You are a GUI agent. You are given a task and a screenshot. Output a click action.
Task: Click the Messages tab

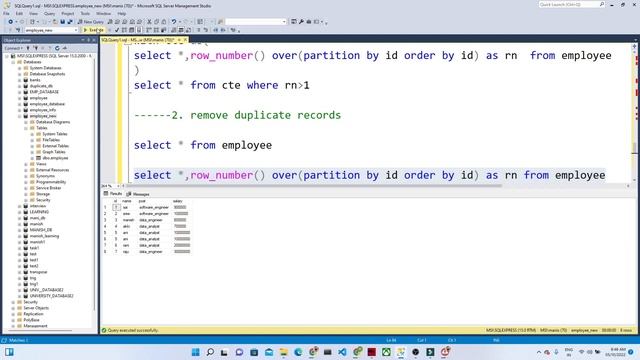click(x=138, y=194)
